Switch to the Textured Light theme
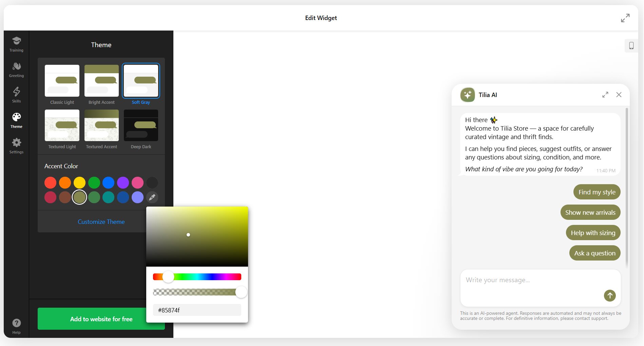The image size is (644, 346). (62, 126)
